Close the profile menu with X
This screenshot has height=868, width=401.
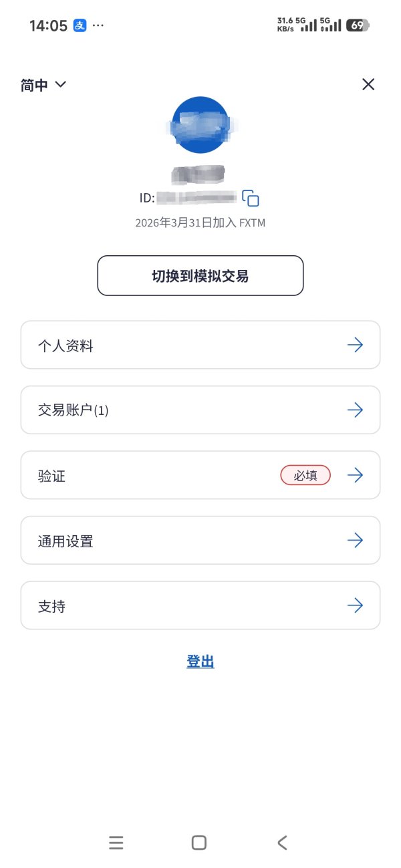pyautogui.click(x=368, y=84)
